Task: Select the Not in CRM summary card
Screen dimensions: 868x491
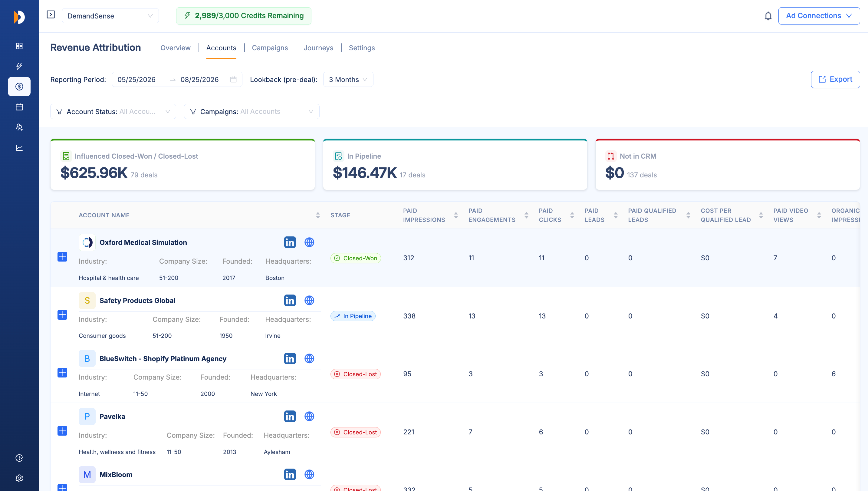Action: [728, 165]
